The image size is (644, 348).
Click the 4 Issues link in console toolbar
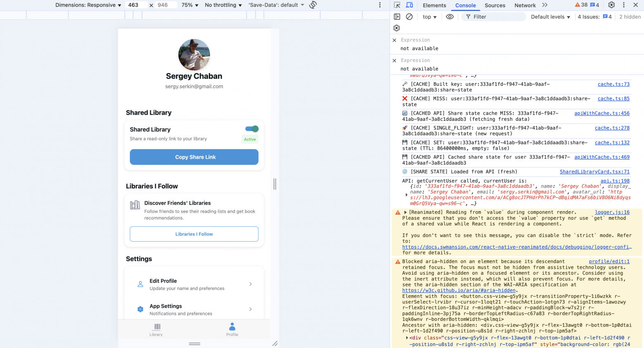click(x=594, y=17)
